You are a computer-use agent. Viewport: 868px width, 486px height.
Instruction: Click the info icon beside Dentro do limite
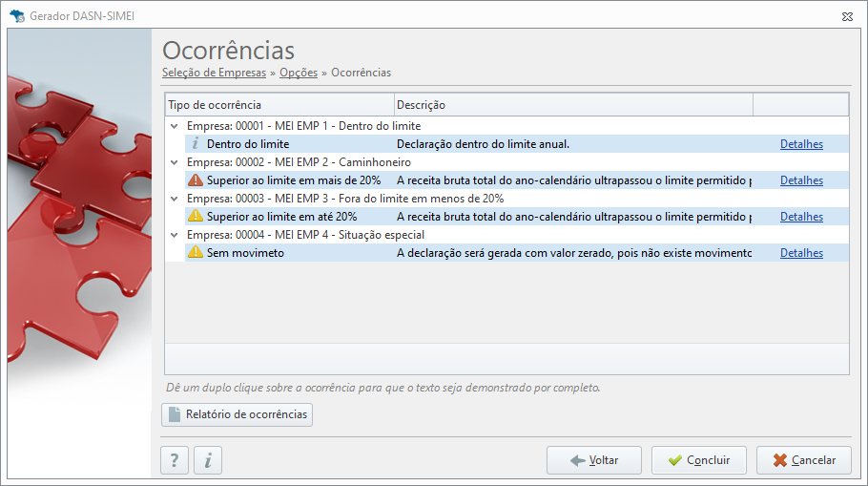pos(196,144)
